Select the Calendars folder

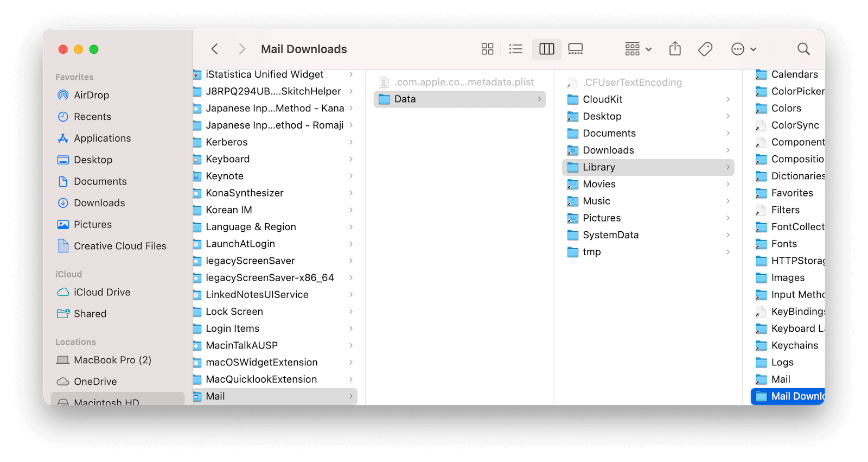(x=788, y=74)
